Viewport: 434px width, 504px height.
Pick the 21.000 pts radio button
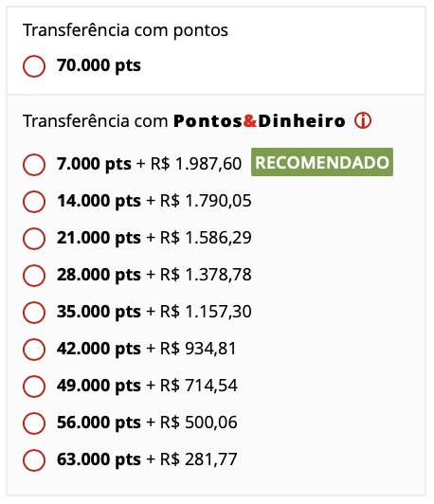(x=34, y=239)
